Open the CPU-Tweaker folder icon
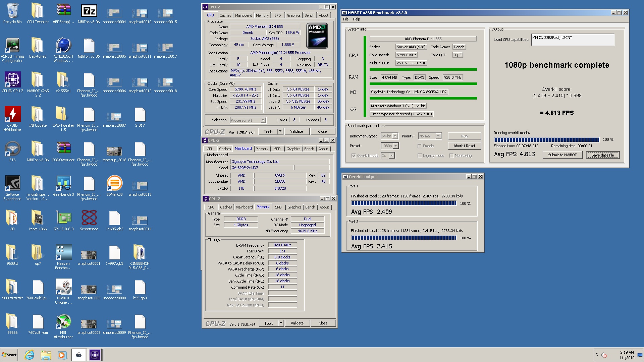The height and width of the screenshot is (362, 644). pos(38,13)
